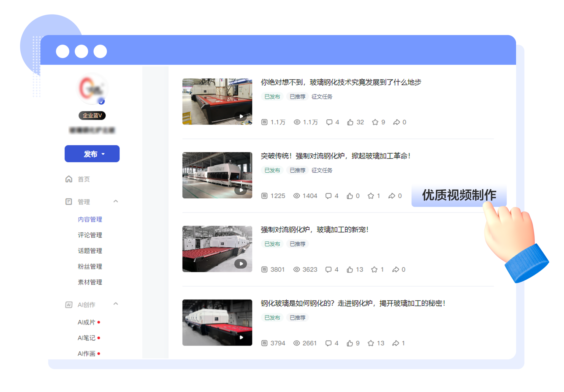
Task: Click thumbs-up icon showing 13 likes
Action: tap(350, 269)
